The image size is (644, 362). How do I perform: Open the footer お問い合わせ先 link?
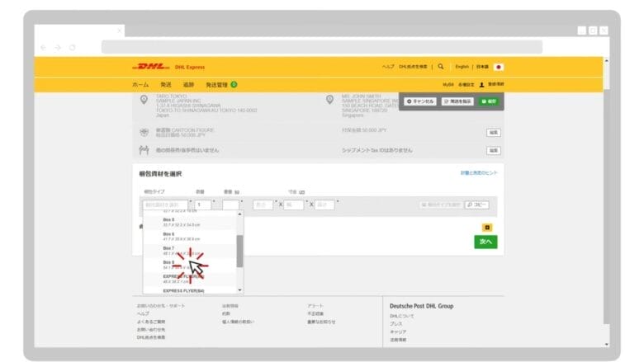point(151,330)
